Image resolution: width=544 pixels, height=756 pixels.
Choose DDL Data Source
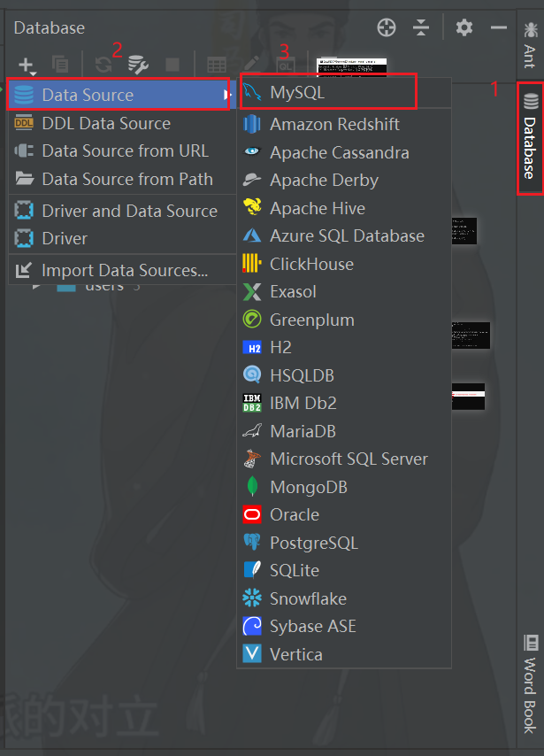tap(122, 123)
